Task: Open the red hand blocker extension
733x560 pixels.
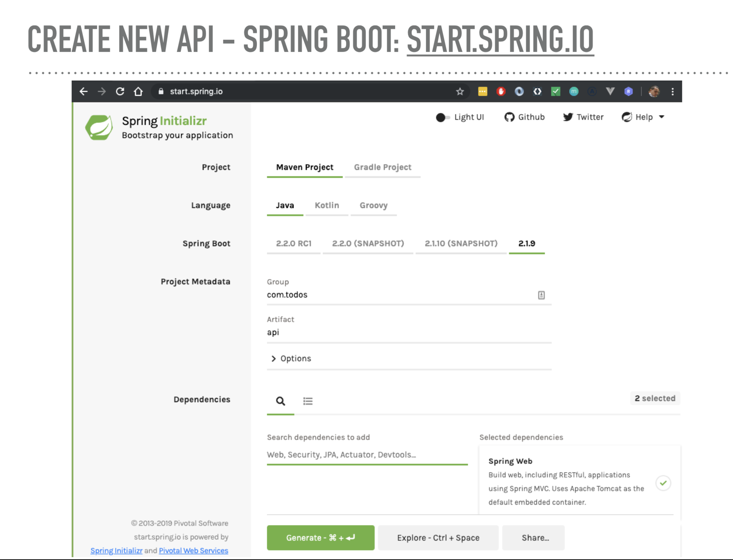Action: tap(501, 91)
